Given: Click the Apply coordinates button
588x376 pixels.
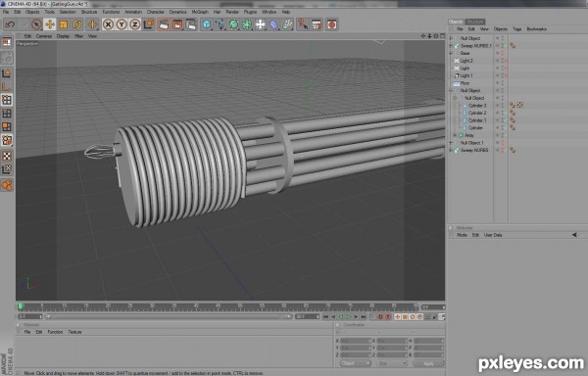Looking at the screenshot, I should coord(428,363).
